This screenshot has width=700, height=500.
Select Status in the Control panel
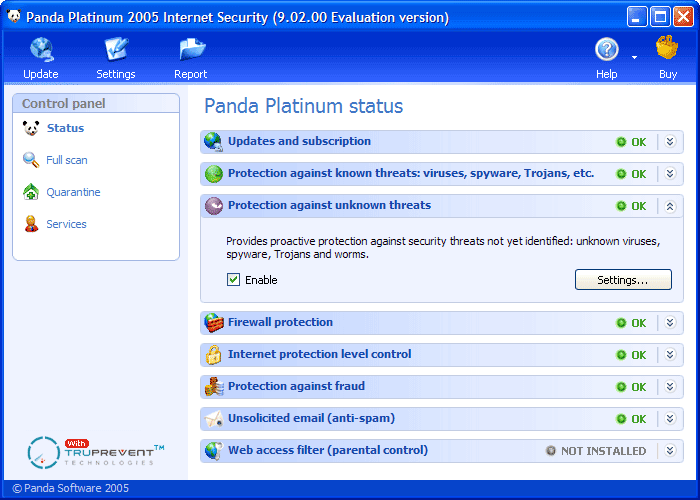[x=65, y=128]
